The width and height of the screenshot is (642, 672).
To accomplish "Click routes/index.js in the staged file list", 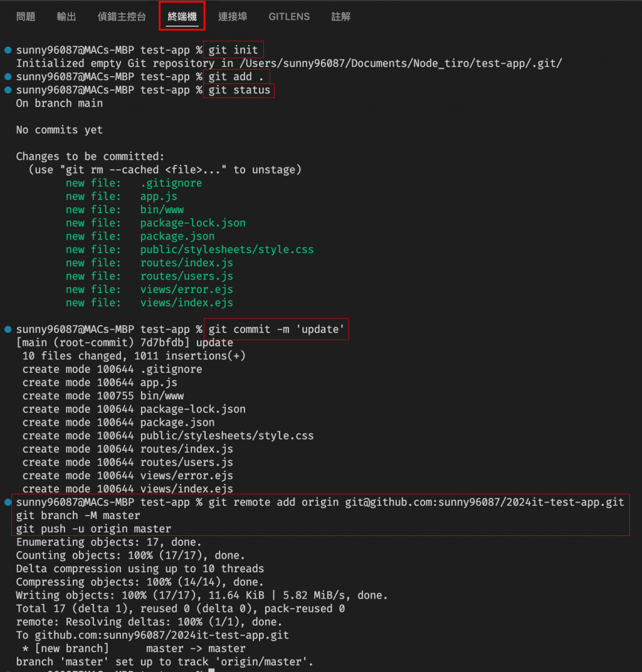I will coord(186,263).
